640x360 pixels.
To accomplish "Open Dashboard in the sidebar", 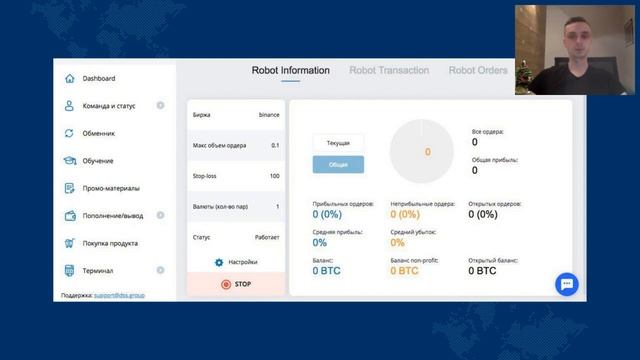I will pos(99,78).
